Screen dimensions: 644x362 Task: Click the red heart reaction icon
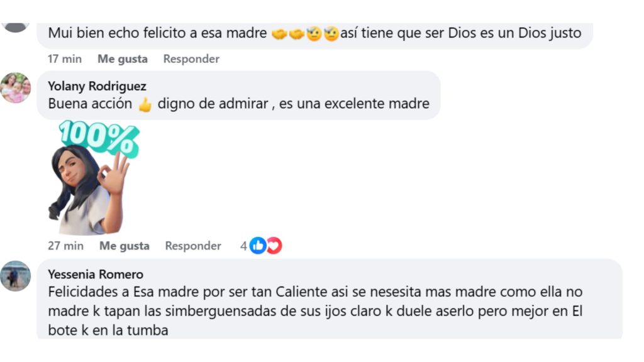click(x=273, y=246)
